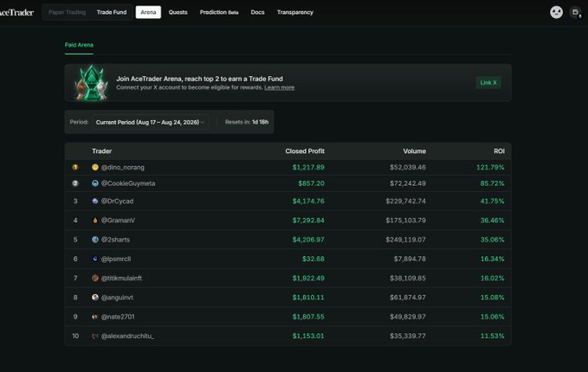Click the 85.72% ROI value

coord(493,183)
